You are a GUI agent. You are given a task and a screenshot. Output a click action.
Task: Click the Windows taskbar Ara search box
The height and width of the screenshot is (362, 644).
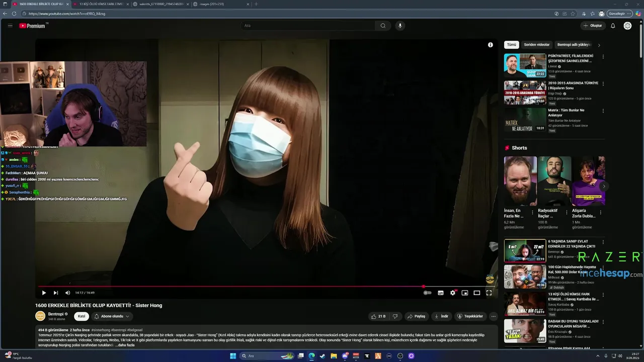(268, 356)
